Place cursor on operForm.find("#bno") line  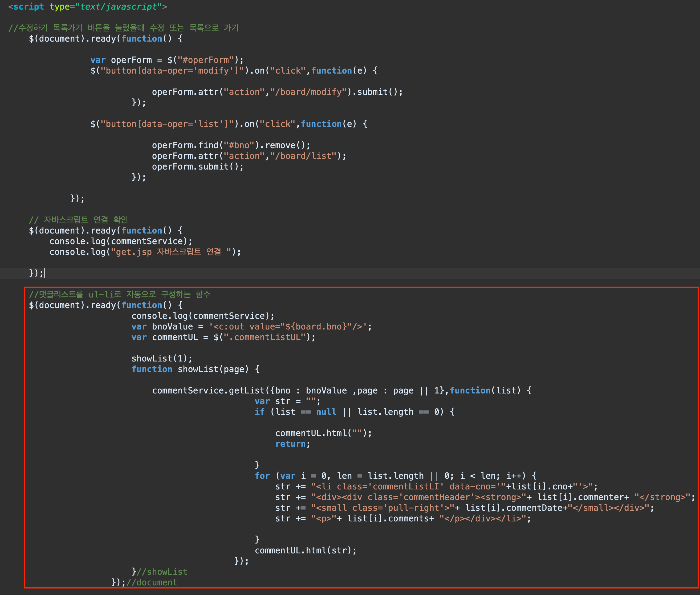(x=230, y=145)
